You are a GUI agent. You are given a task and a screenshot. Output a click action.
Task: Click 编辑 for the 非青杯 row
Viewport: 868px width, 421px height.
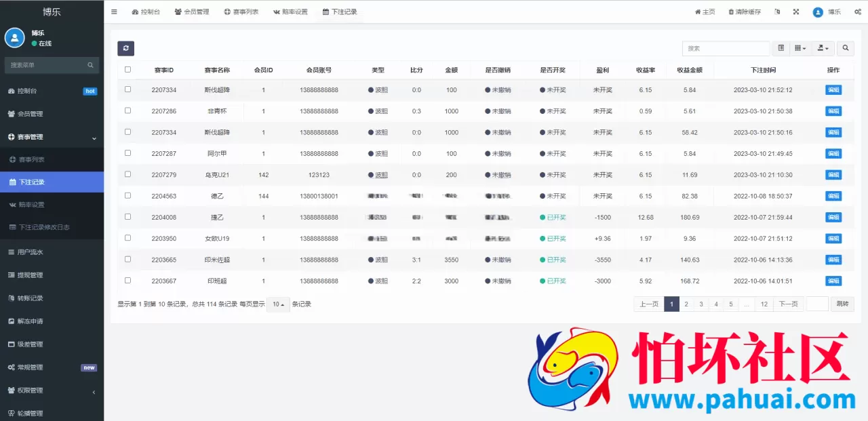[x=833, y=111]
